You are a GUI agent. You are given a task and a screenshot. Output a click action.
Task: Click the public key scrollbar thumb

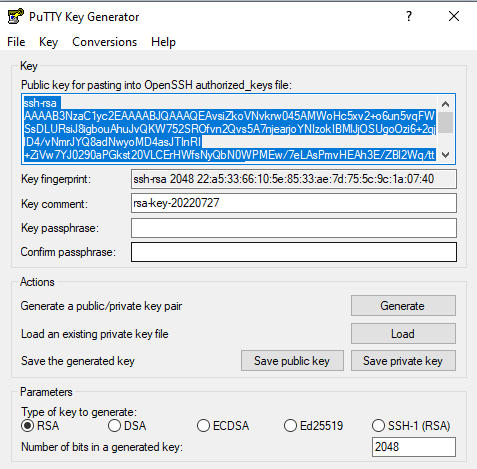(x=445, y=122)
